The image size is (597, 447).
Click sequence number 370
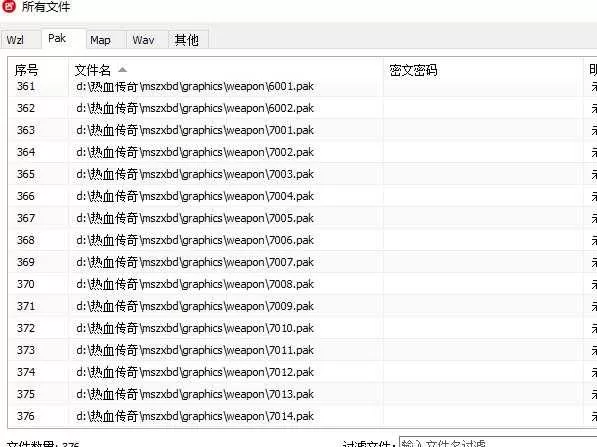tap(26, 284)
